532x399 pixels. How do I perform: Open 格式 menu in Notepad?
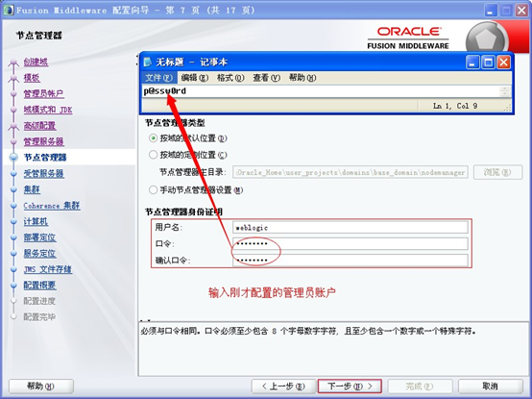[230, 78]
